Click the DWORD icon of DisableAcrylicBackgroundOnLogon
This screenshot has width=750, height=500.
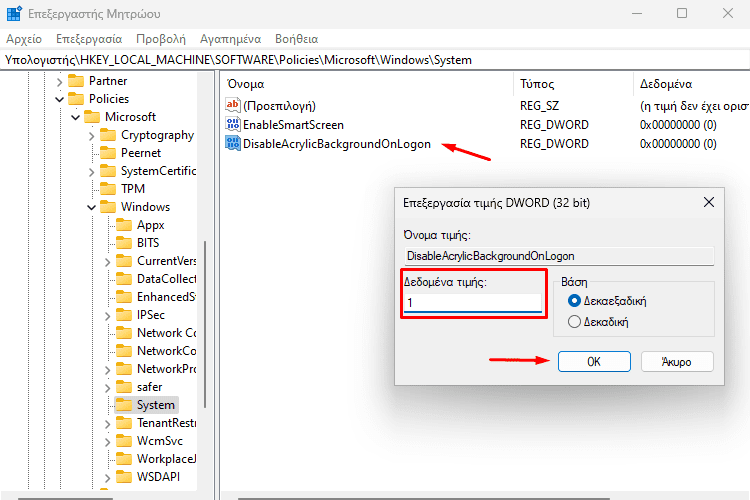coord(232,144)
